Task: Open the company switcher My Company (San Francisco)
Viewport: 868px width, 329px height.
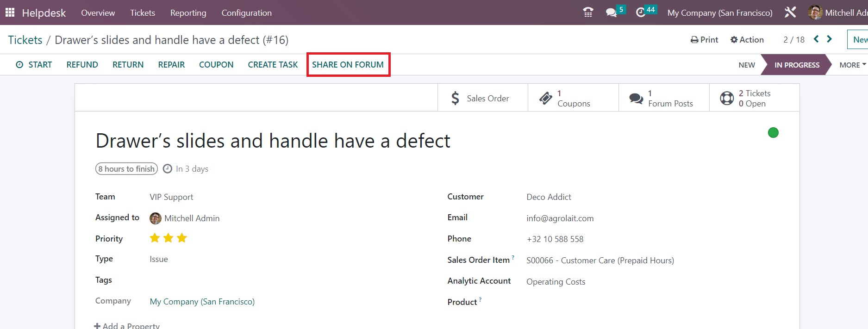Action: (x=719, y=13)
